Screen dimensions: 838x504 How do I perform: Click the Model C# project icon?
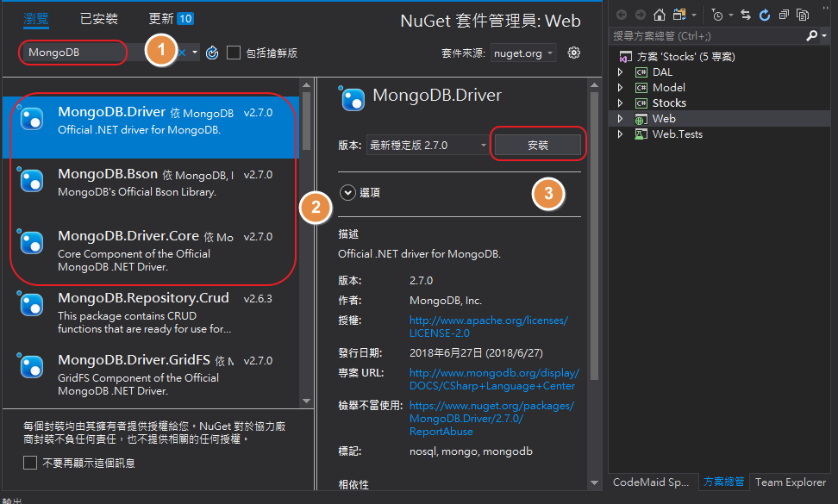click(641, 88)
